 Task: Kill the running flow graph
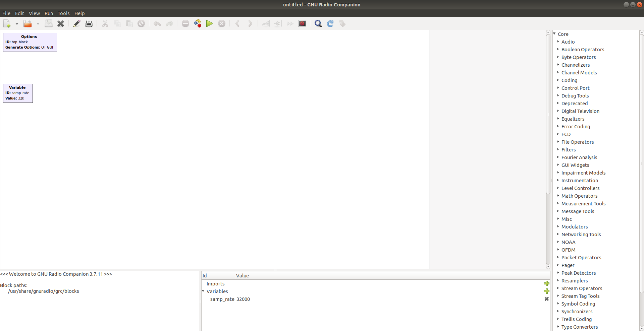point(222,23)
